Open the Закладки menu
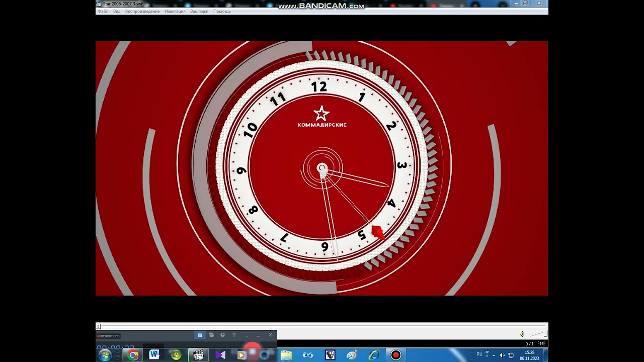Screen dimensions: 644x362 click(199, 11)
